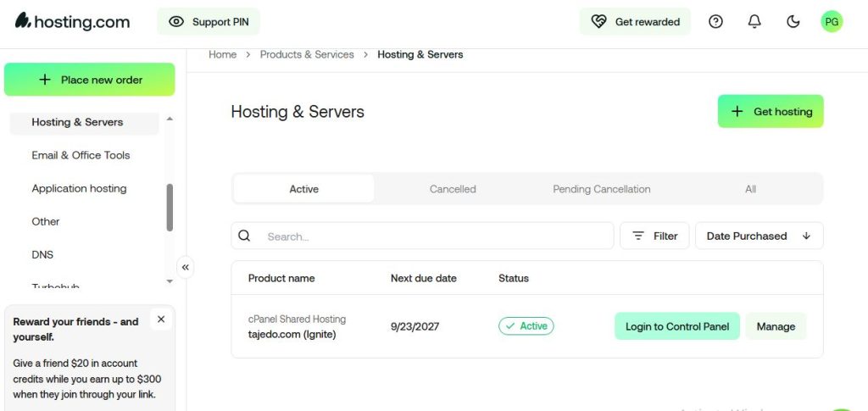This screenshot has height=411, width=868.
Task: Click the Place new order button
Action: pyautogui.click(x=90, y=80)
